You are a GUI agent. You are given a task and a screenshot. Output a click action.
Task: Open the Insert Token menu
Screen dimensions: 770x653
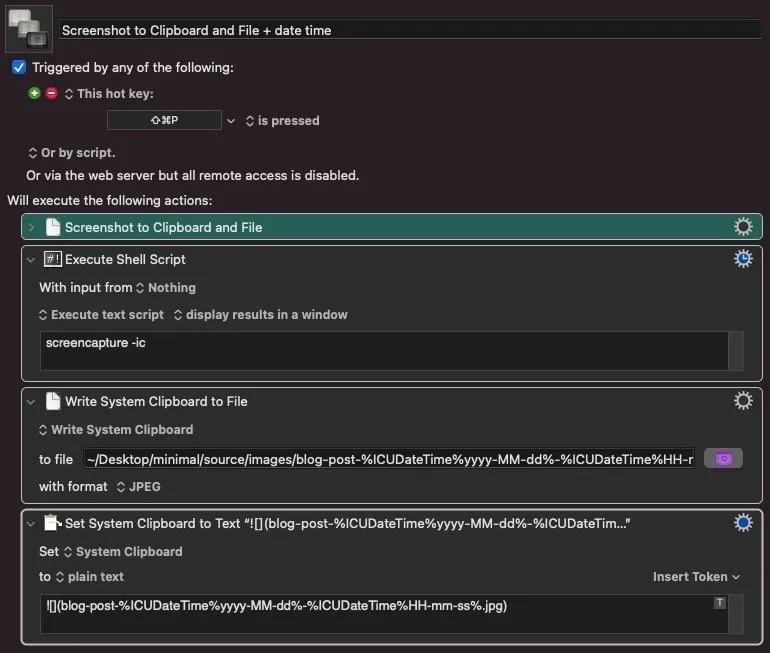click(x=696, y=576)
